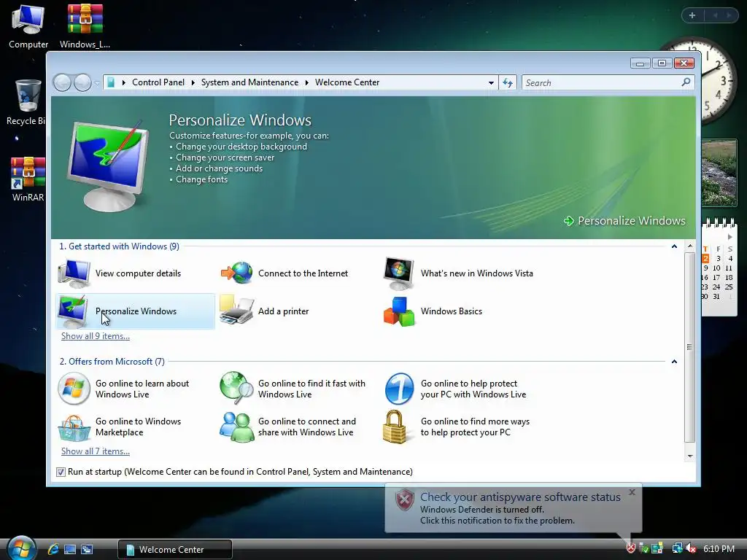Click the red security shield tray icon
747x560 pixels.
click(x=630, y=548)
